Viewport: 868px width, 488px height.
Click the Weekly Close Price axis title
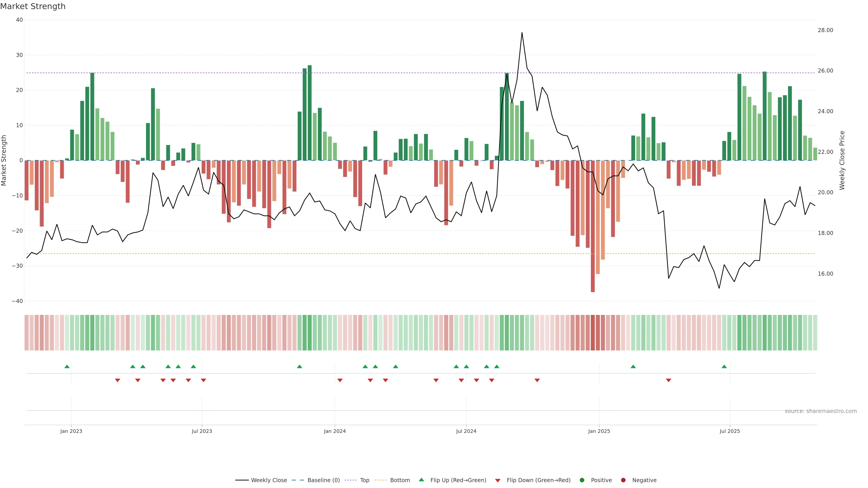[x=842, y=160]
